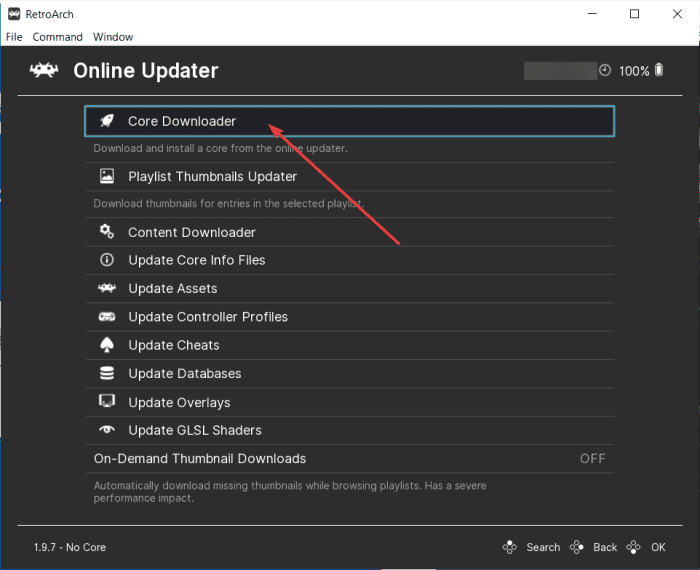Screen dimensions: 700x570
Task: Click the gears icon beside Content Downloader
Action: (x=107, y=231)
